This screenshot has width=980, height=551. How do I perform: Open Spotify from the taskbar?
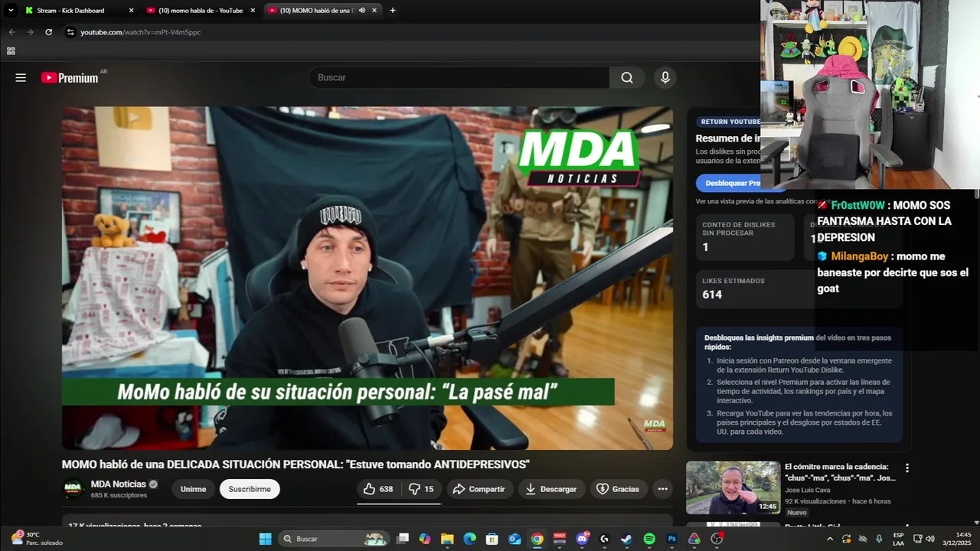649,539
